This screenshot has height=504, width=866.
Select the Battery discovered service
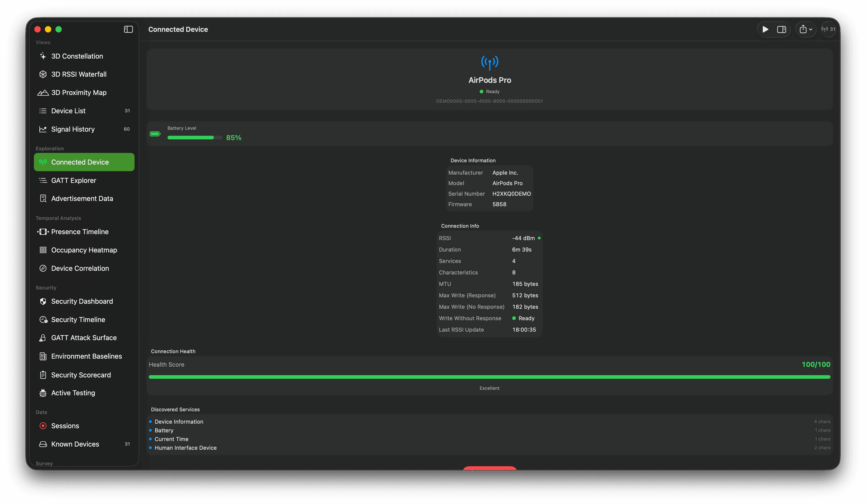[489, 431]
